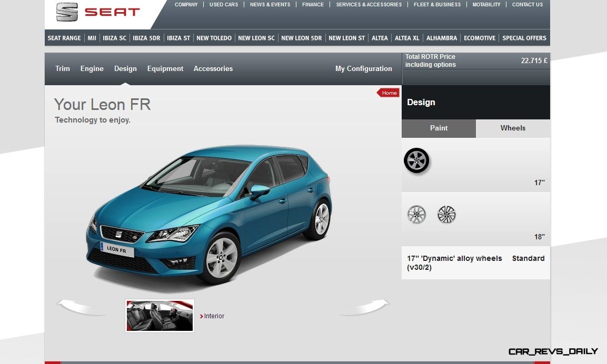This screenshot has height=364, width=607.
Task: Open the Company menu
Action: coord(186,5)
